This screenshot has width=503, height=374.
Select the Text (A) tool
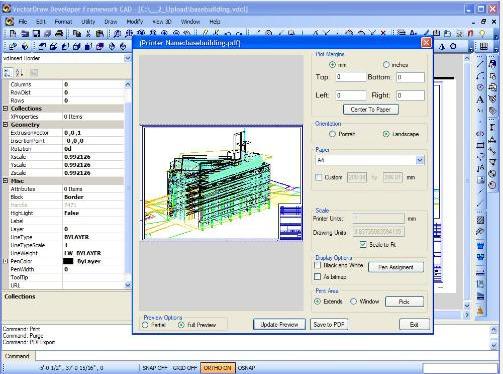pyautogui.click(x=480, y=99)
